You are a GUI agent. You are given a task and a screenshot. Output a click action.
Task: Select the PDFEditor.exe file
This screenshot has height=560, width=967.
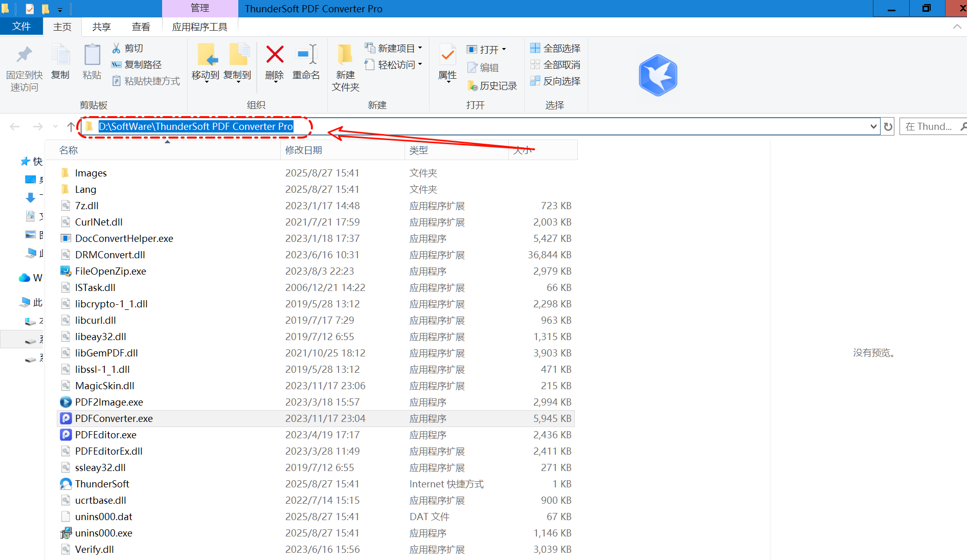(x=316, y=435)
